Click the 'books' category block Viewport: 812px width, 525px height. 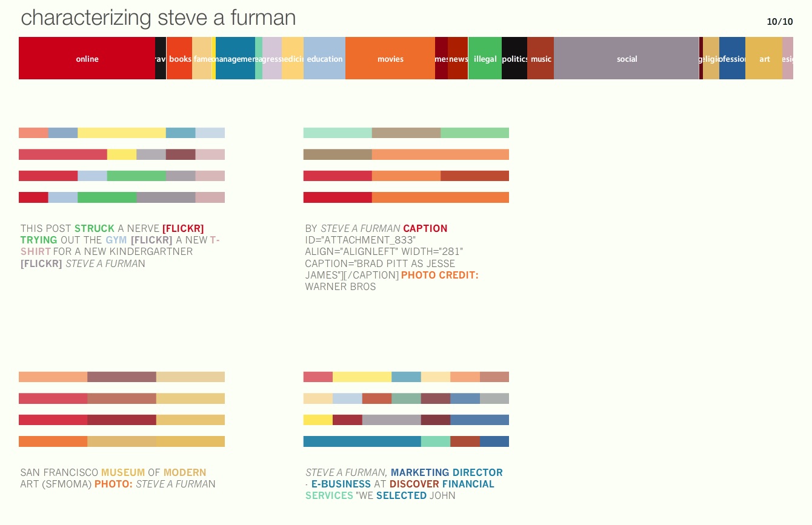click(179, 59)
